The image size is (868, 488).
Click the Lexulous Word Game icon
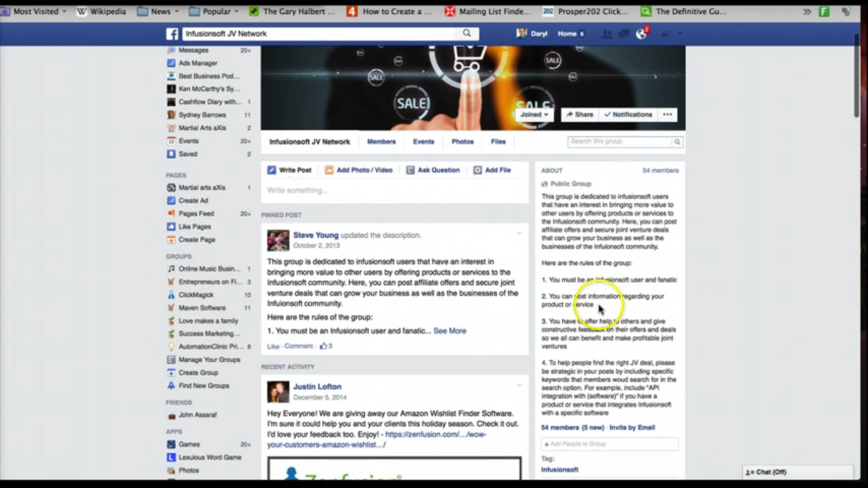click(x=171, y=457)
